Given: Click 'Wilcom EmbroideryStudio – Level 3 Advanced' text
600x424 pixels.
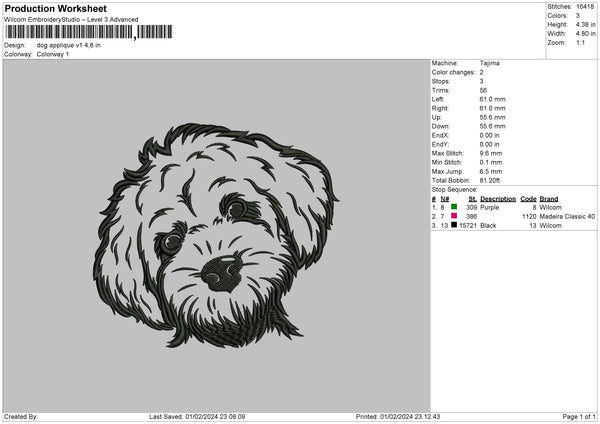Looking at the screenshot, I should tap(71, 20).
